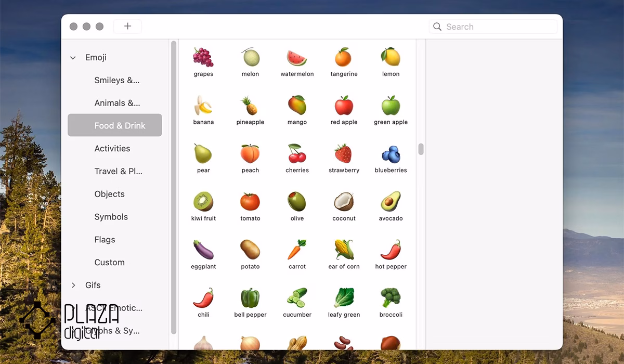Click the emoji grid scrollbar thumb

(421, 149)
